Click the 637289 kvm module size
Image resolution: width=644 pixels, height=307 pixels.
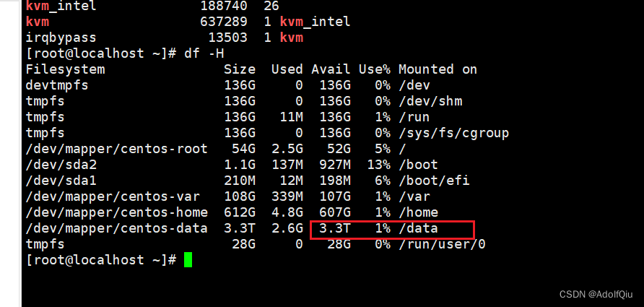coord(224,22)
